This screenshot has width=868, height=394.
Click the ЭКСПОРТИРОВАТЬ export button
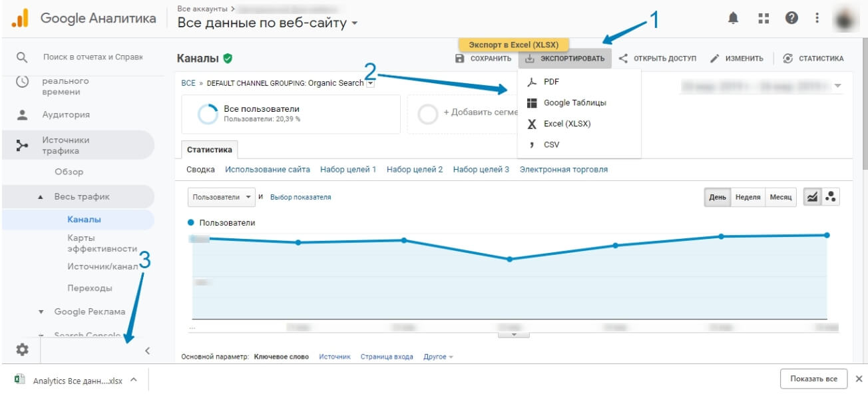pos(564,59)
